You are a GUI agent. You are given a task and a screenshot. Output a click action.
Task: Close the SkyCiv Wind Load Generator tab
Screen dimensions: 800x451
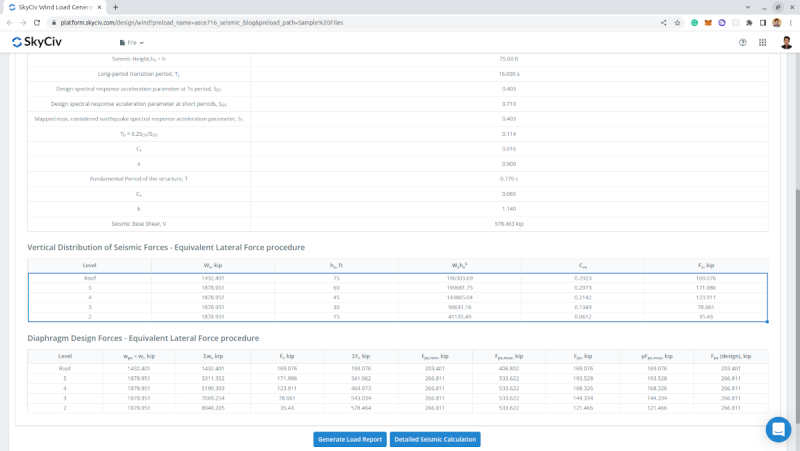(101, 7)
